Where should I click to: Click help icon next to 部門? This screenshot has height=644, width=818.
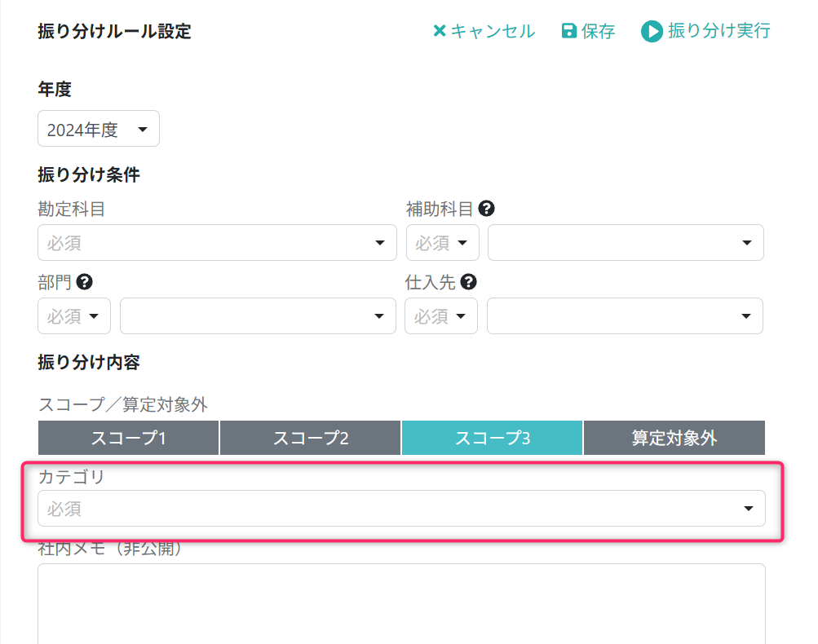(84, 282)
